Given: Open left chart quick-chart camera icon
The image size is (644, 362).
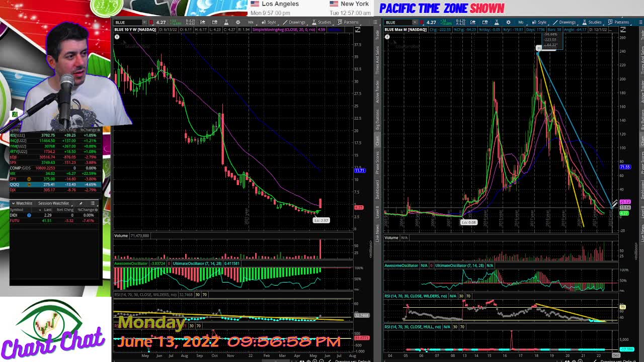Looking at the screenshot, I should [x=214, y=22].
